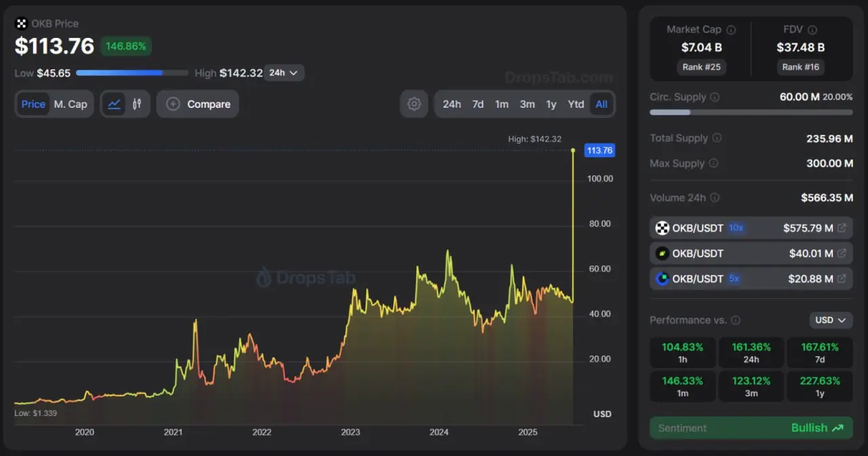Click info icon next to Max Supply

coord(713,163)
